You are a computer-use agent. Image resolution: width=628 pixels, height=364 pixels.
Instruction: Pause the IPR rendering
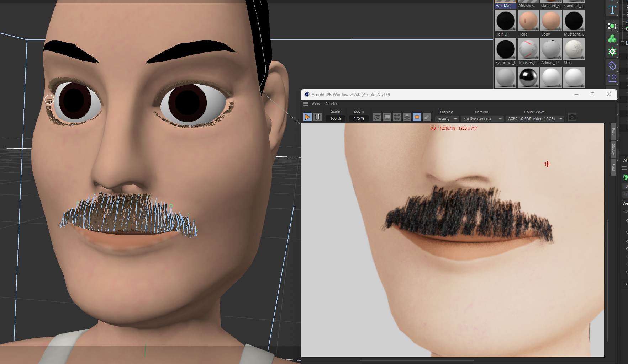point(317,117)
